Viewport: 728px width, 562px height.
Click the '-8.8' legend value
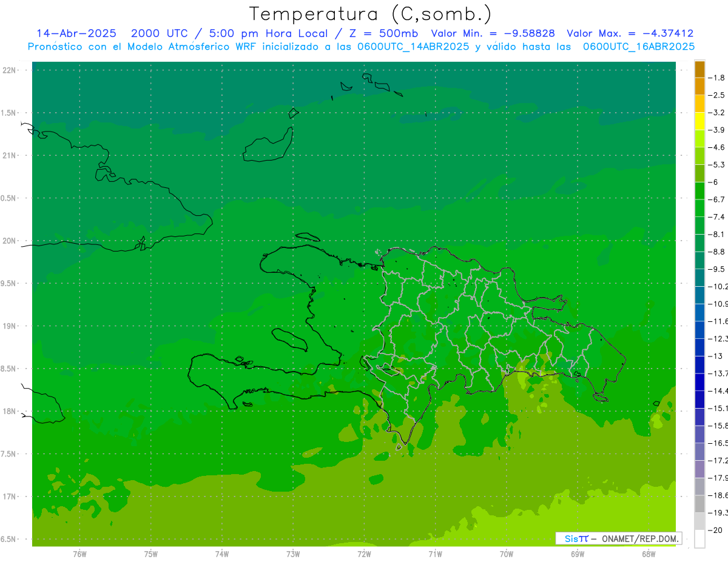716,252
